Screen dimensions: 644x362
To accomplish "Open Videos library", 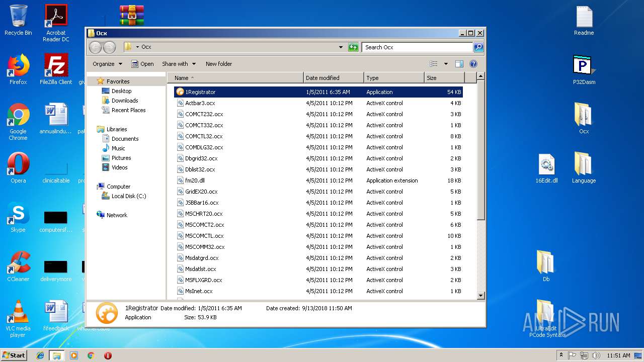I will click(119, 167).
